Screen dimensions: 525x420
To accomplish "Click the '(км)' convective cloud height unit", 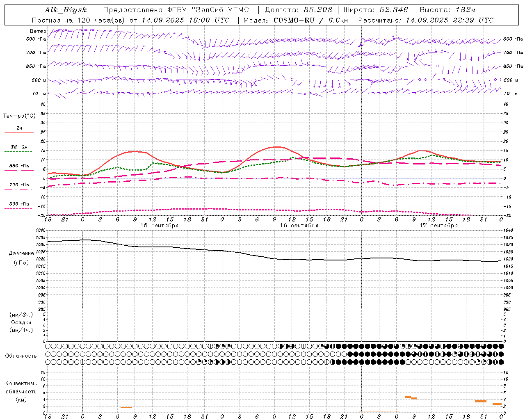I will 21,399.
